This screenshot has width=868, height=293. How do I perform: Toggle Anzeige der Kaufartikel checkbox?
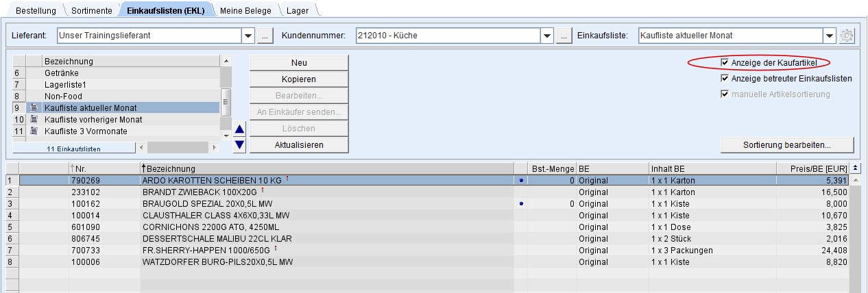(725, 63)
